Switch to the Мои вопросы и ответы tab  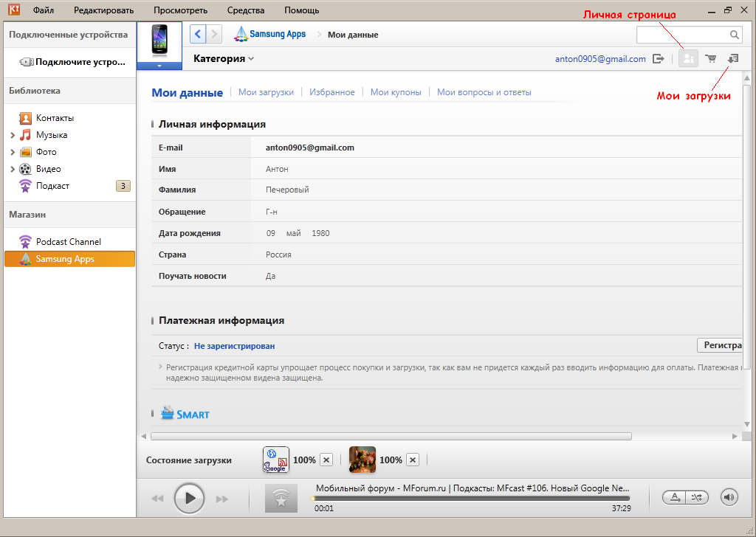(484, 92)
